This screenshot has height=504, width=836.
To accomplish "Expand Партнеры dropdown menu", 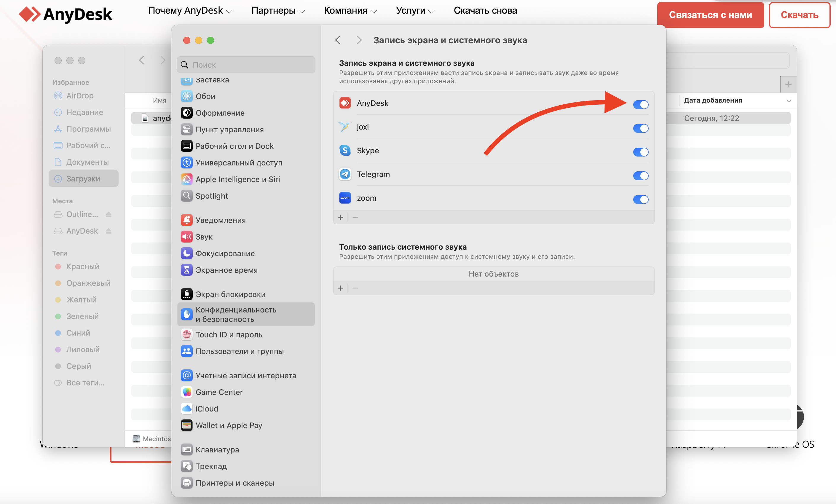I will click(278, 11).
